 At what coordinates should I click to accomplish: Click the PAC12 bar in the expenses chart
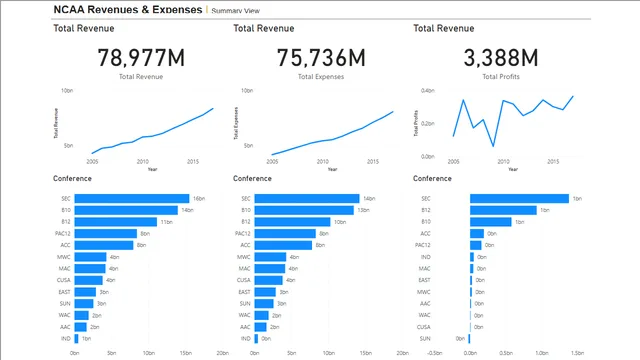[x=285, y=233]
